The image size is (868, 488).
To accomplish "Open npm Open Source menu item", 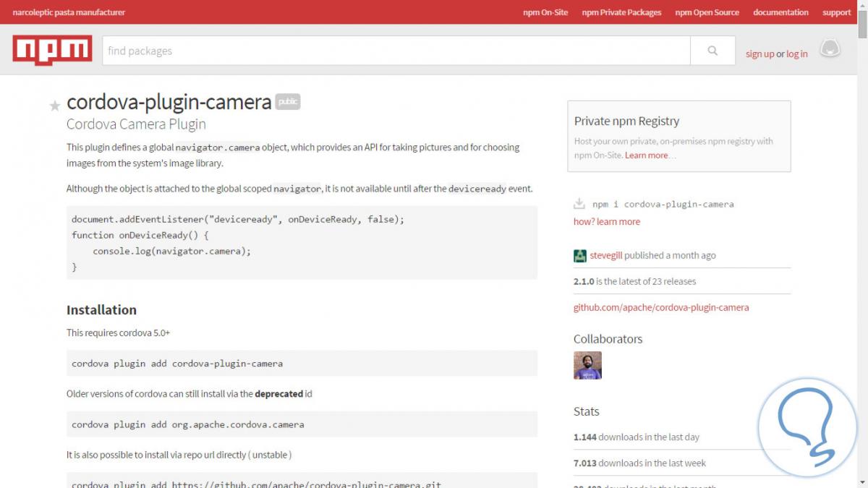I will coord(707,12).
